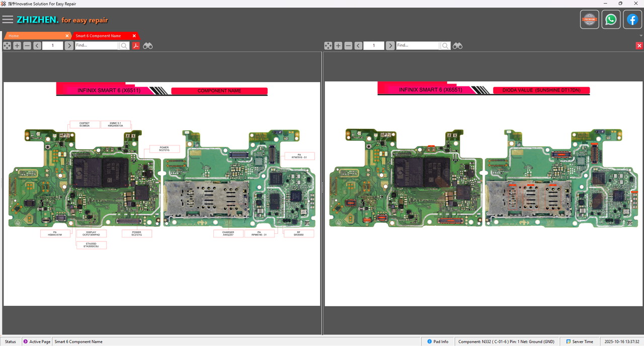Select the INFINIX SMART 6 (X6511) heading
This screenshot has height=346, width=644.
[x=109, y=91]
